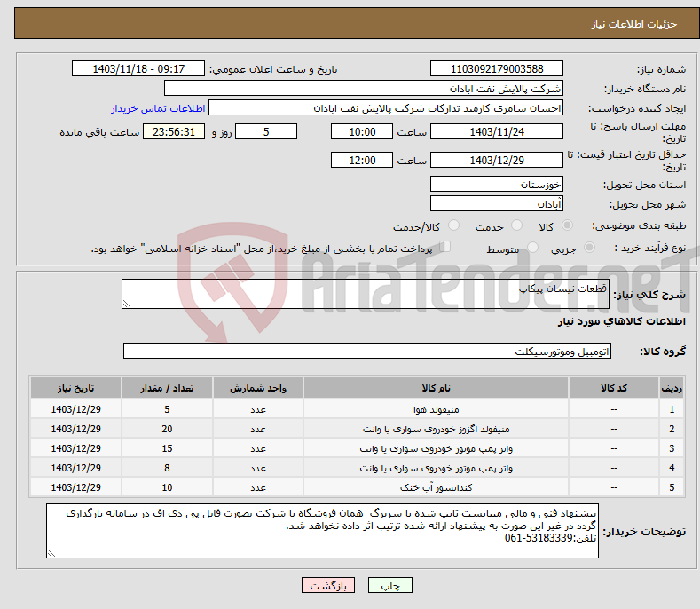This screenshot has width=700, height=609.
Task: Click the announcement date field 1403/11/18 - 09:17
Action: coord(138,69)
